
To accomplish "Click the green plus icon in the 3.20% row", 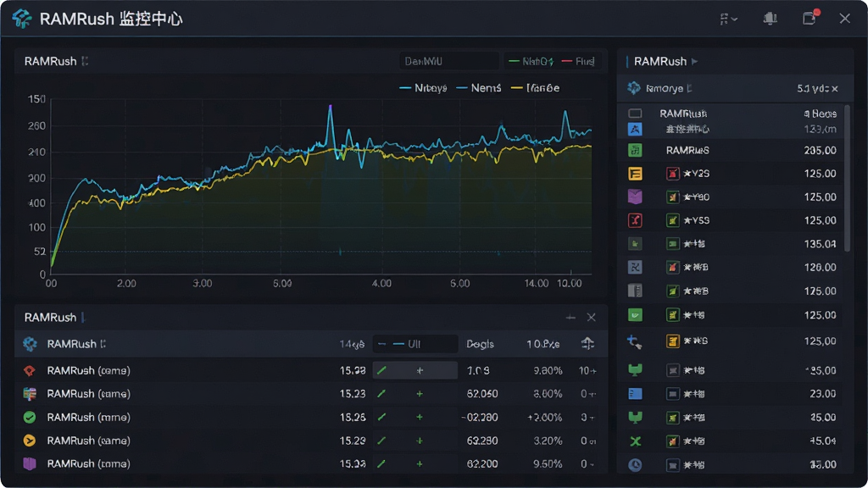I will point(420,441).
